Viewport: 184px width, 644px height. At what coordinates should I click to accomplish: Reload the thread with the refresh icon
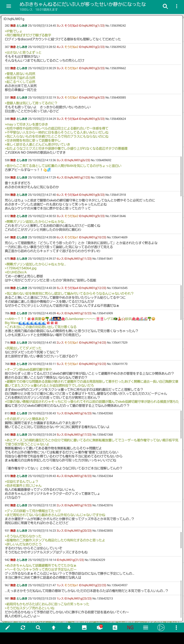click(23, 627)
